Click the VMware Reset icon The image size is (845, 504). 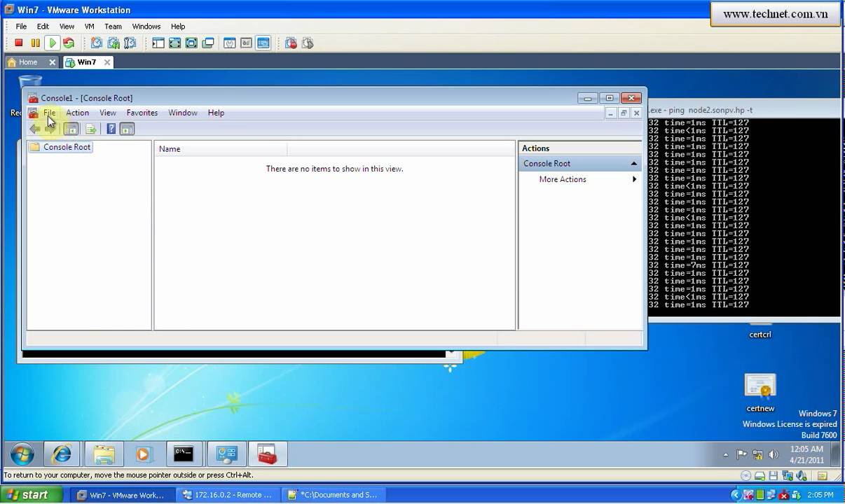69,43
